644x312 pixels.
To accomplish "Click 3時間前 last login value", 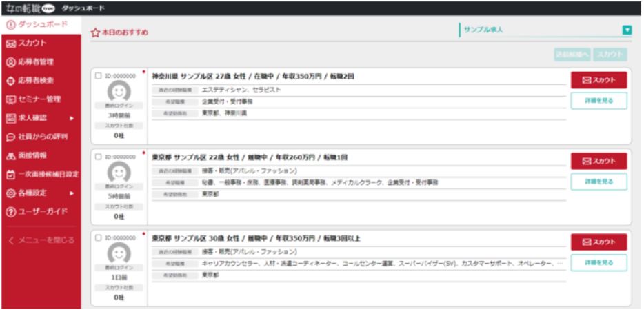I will point(119,115).
